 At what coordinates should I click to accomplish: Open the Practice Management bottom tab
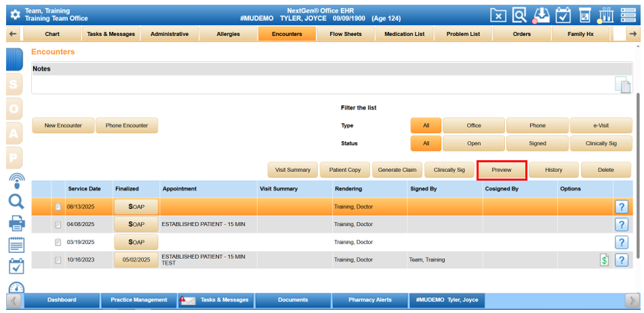pyautogui.click(x=139, y=299)
